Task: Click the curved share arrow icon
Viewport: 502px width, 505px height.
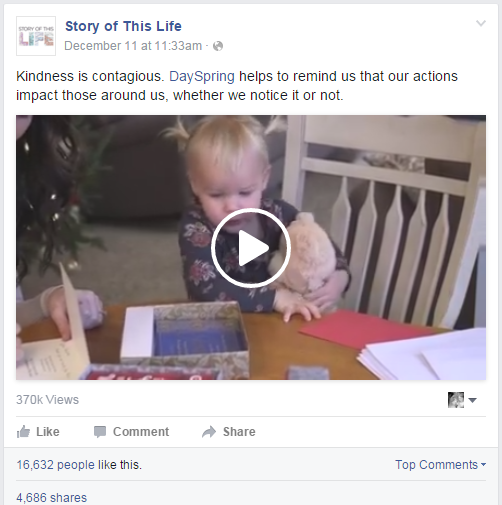Action: click(209, 432)
